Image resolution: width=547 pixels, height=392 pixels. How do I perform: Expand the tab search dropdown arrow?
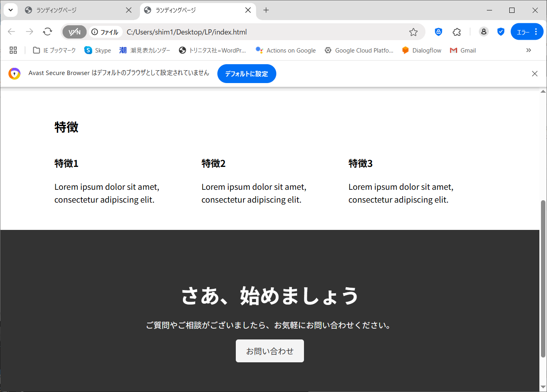[11, 10]
